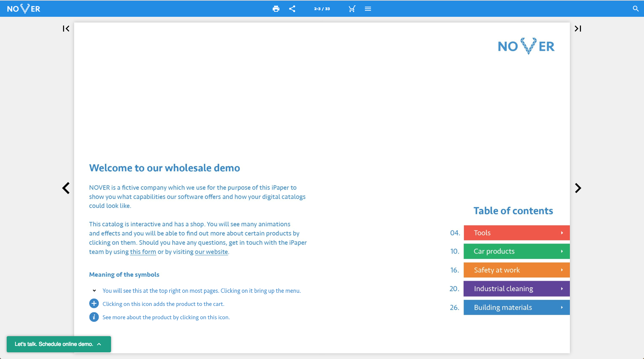The height and width of the screenshot is (359, 644).
Task: Open the hamburger menu
Action: [368, 9]
